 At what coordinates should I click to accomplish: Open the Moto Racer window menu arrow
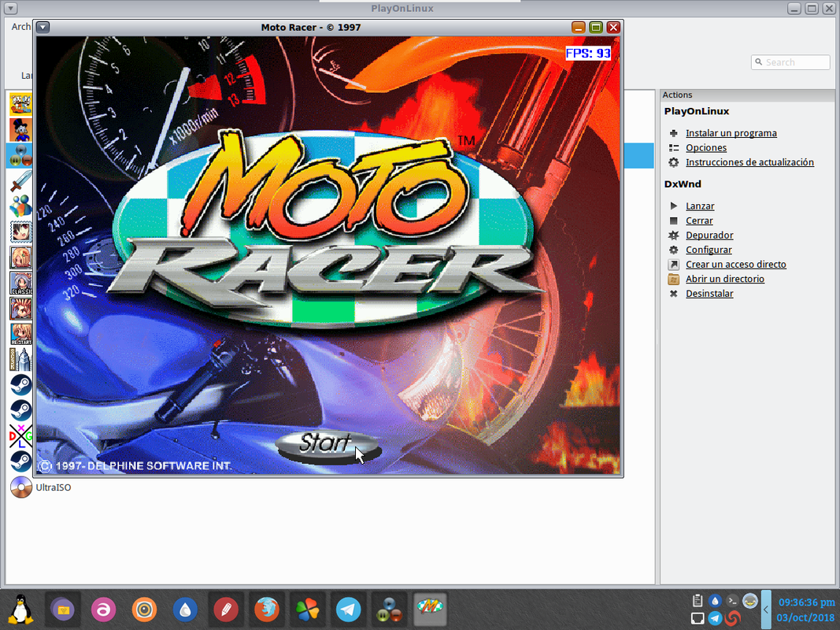(43, 28)
